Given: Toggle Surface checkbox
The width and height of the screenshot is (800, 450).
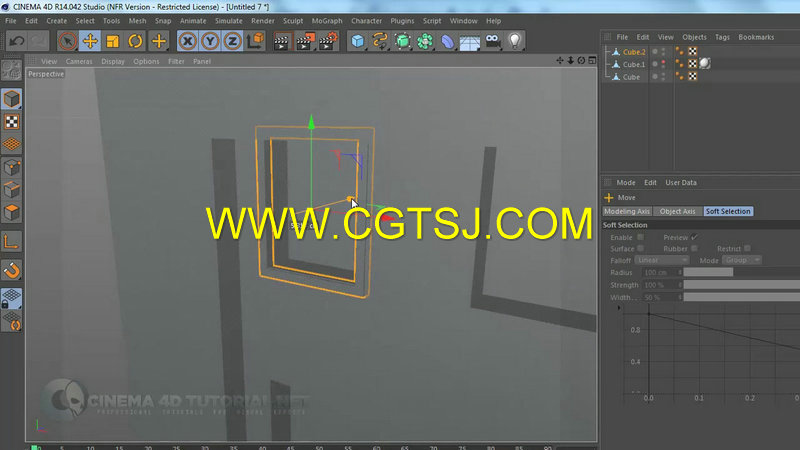Looking at the screenshot, I should [x=640, y=248].
